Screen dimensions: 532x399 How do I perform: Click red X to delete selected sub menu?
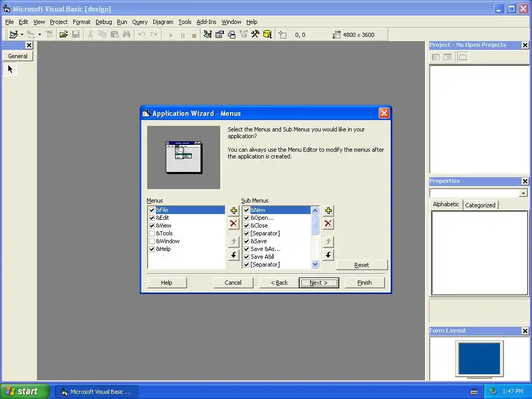pos(328,223)
